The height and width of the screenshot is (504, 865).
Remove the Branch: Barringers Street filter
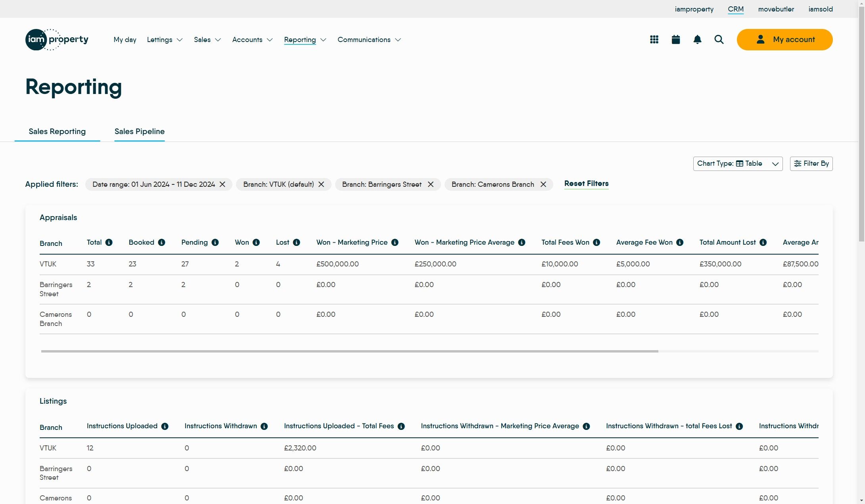pyautogui.click(x=430, y=184)
